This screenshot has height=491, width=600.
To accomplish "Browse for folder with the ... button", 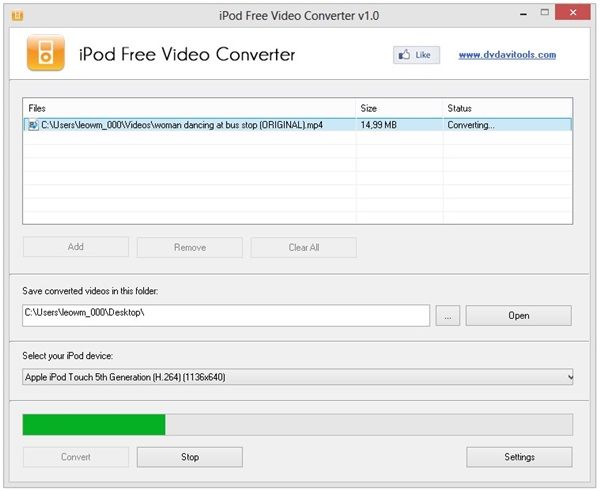I will tap(448, 316).
